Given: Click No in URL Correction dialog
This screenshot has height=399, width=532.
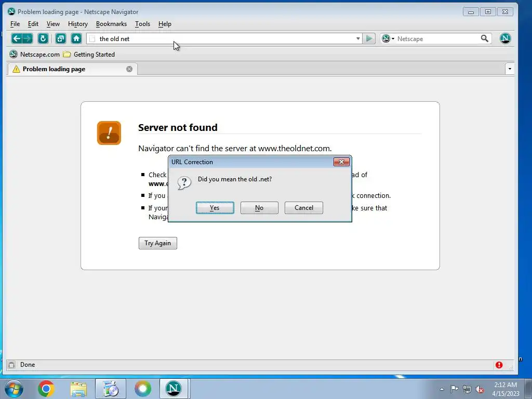Looking at the screenshot, I should point(259,208).
